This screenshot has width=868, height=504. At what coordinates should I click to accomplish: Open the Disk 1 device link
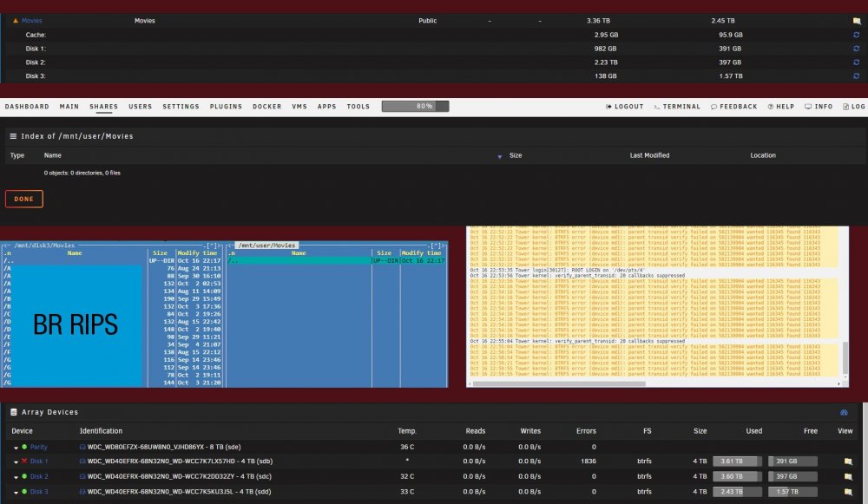39,461
